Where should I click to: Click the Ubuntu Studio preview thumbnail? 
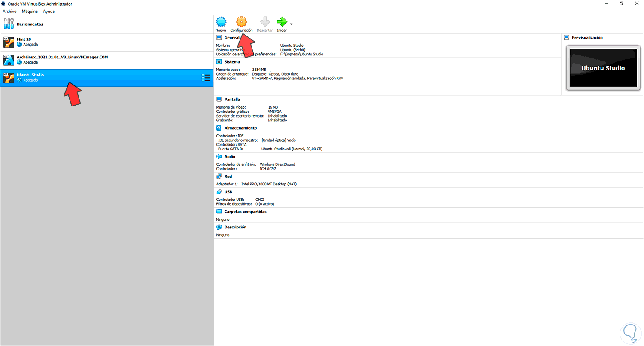[x=603, y=68]
